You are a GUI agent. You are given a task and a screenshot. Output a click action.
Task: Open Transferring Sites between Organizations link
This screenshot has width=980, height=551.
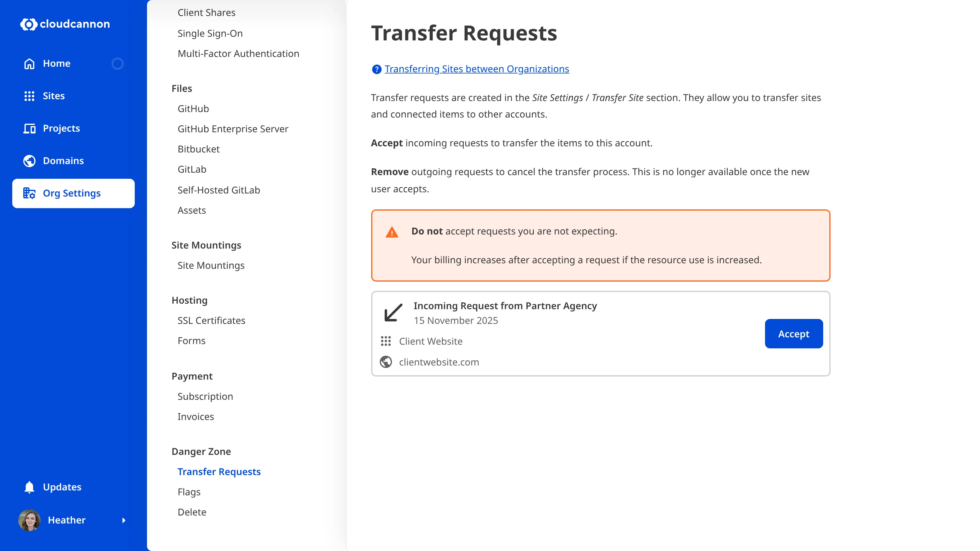point(476,69)
